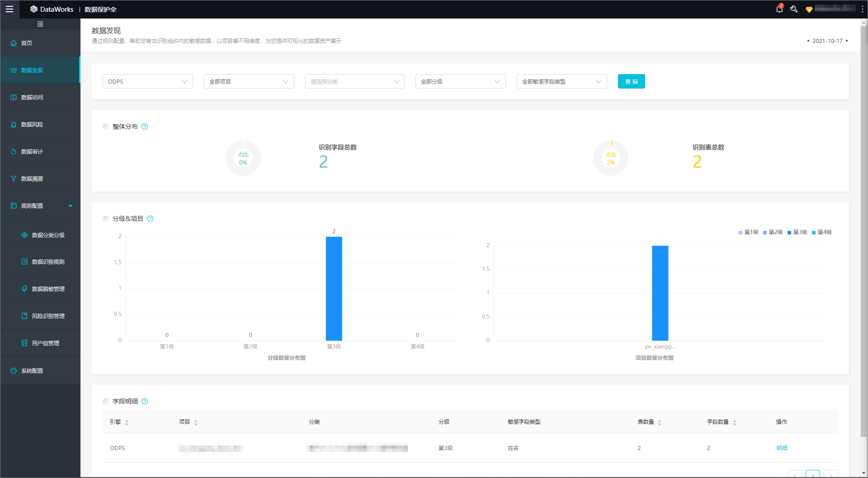This screenshot has width=868, height=478.
Task: Click the 识别表总数 donut chart
Action: click(x=611, y=158)
